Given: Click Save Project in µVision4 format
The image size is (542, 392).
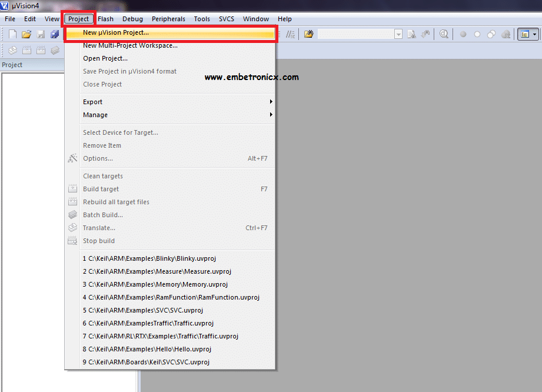Looking at the screenshot, I should coord(171,71).
